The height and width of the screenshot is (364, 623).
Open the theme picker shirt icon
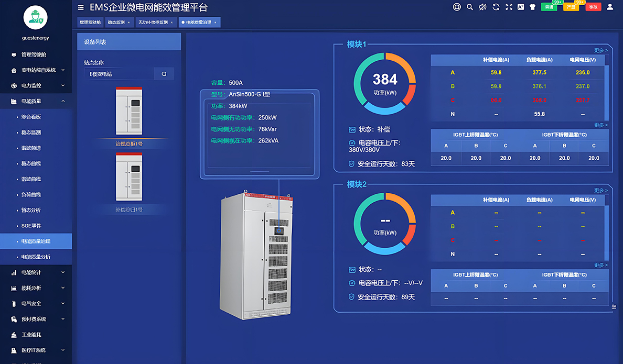[533, 7]
